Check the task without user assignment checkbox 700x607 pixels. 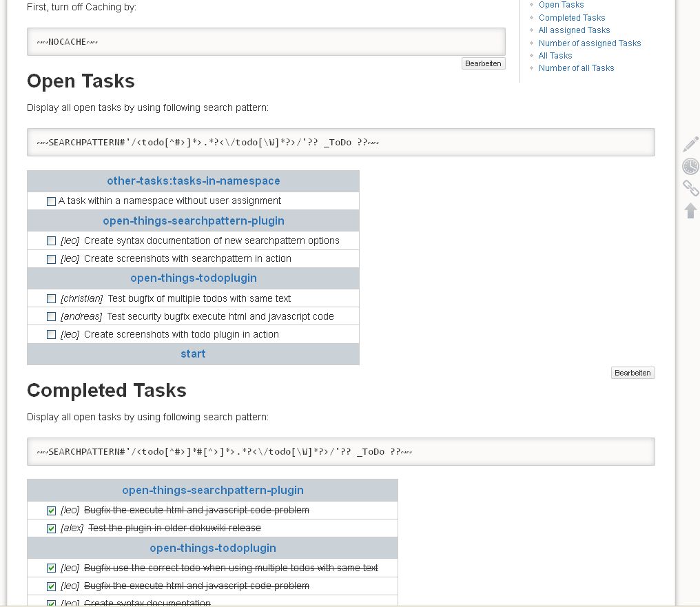pyautogui.click(x=51, y=201)
